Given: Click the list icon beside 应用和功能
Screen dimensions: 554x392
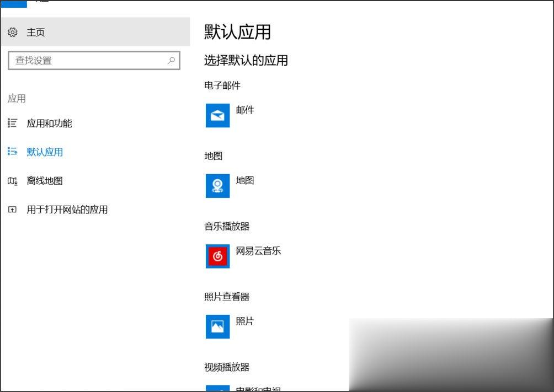Looking at the screenshot, I should (x=12, y=123).
